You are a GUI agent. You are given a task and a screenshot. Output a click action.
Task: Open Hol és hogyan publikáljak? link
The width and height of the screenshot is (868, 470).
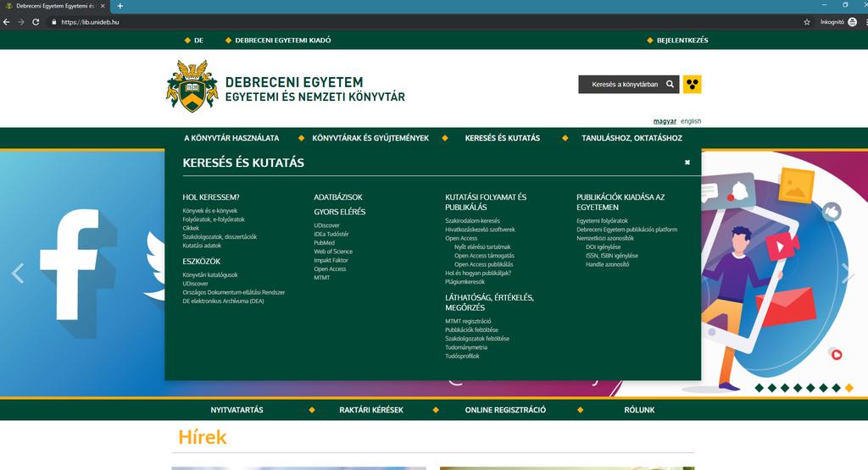[x=478, y=274]
